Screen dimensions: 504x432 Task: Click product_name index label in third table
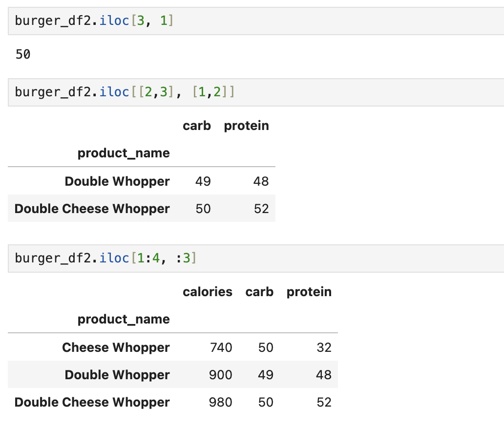pyautogui.click(x=124, y=320)
